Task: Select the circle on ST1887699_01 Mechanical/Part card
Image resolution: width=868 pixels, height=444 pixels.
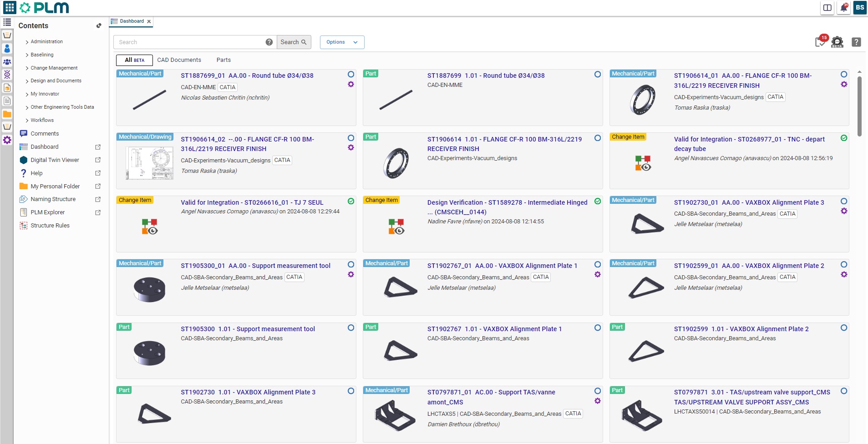Action: pyautogui.click(x=351, y=74)
